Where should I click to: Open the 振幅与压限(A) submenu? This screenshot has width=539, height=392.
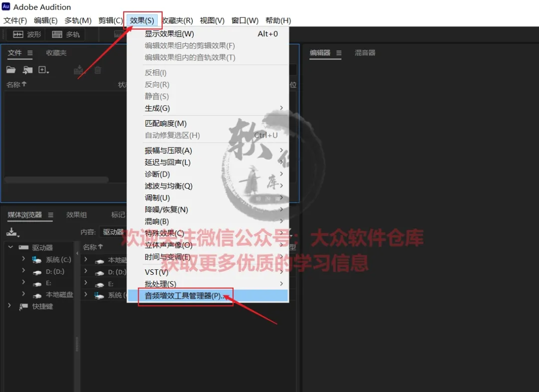click(x=208, y=151)
